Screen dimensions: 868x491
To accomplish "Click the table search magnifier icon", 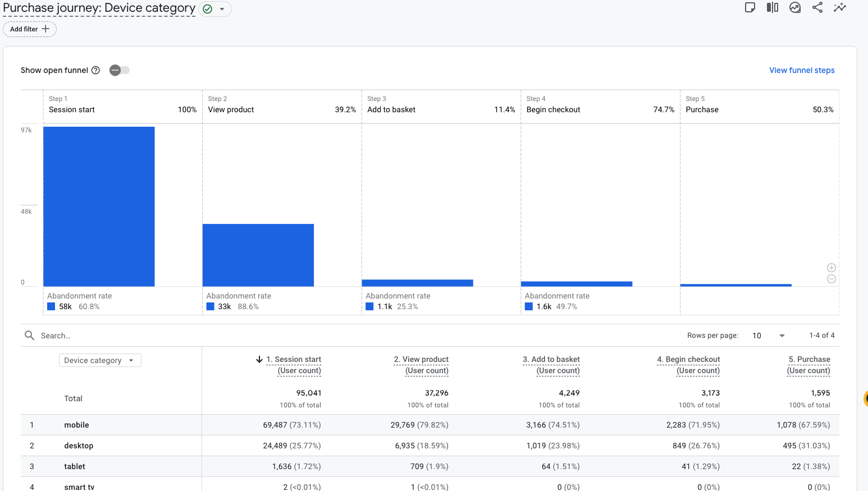I will 29,335.
